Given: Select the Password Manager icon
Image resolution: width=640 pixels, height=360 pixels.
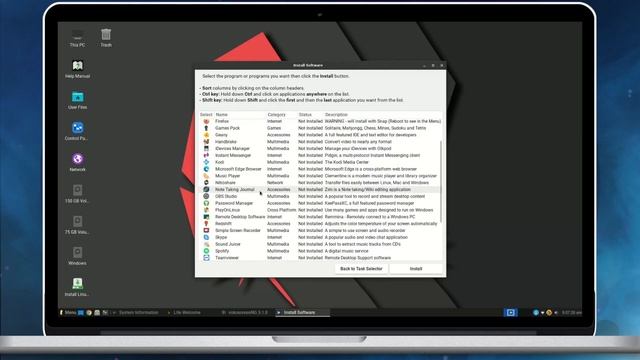Looking at the screenshot, I should [206, 203].
